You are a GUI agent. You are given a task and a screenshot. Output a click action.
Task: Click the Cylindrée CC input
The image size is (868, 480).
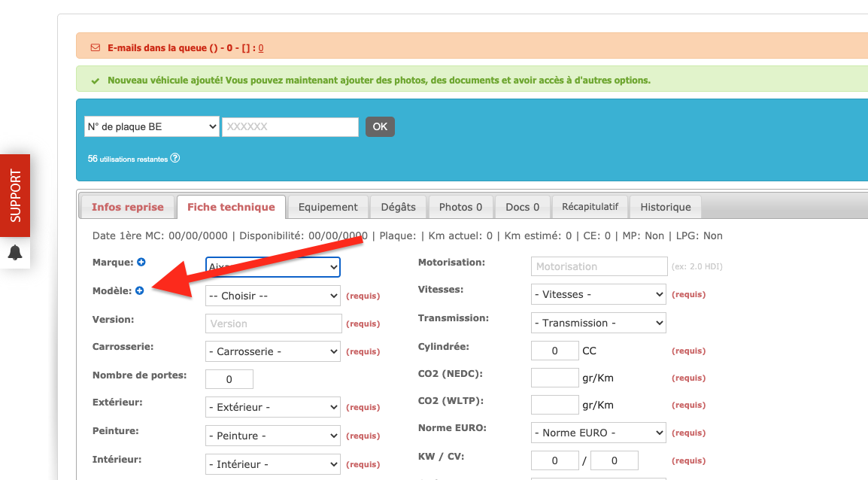pos(554,351)
